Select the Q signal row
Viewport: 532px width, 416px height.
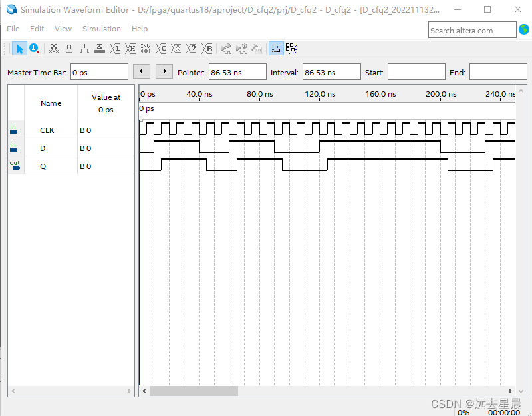(x=71, y=166)
